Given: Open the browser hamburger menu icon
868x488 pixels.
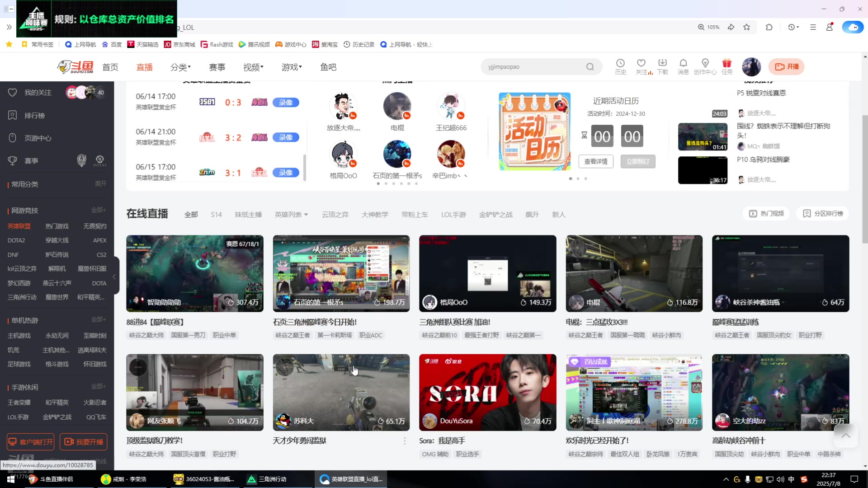Looking at the screenshot, I should tap(813, 27).
